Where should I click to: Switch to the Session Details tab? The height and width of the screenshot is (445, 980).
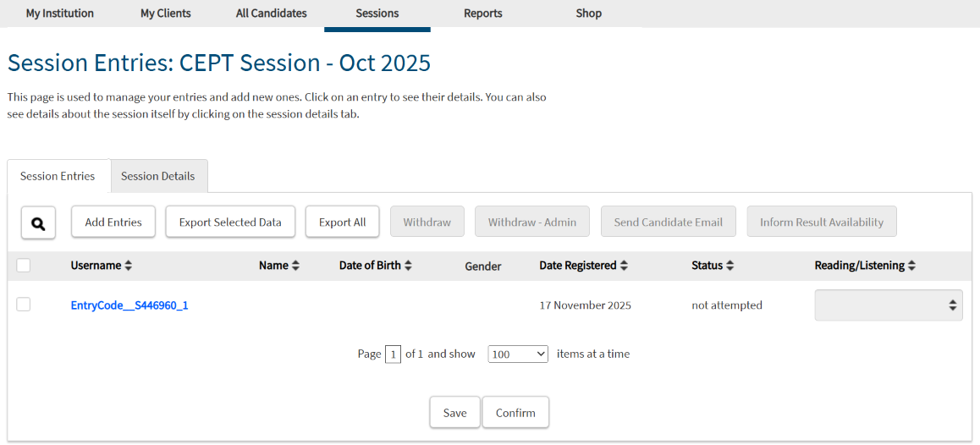(x=158, y=176)
